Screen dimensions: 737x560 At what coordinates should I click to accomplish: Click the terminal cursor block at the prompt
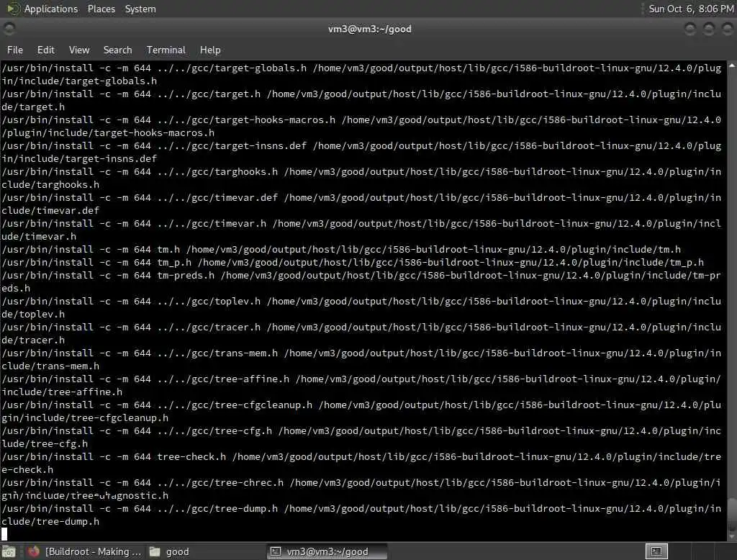click(4, 534)
